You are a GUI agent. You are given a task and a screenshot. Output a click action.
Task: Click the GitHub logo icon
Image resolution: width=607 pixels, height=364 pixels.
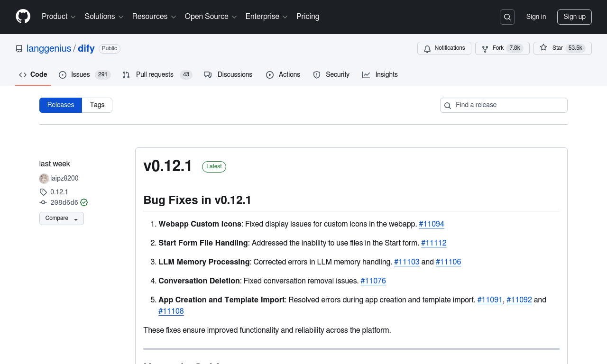click(x=23, y=17)
